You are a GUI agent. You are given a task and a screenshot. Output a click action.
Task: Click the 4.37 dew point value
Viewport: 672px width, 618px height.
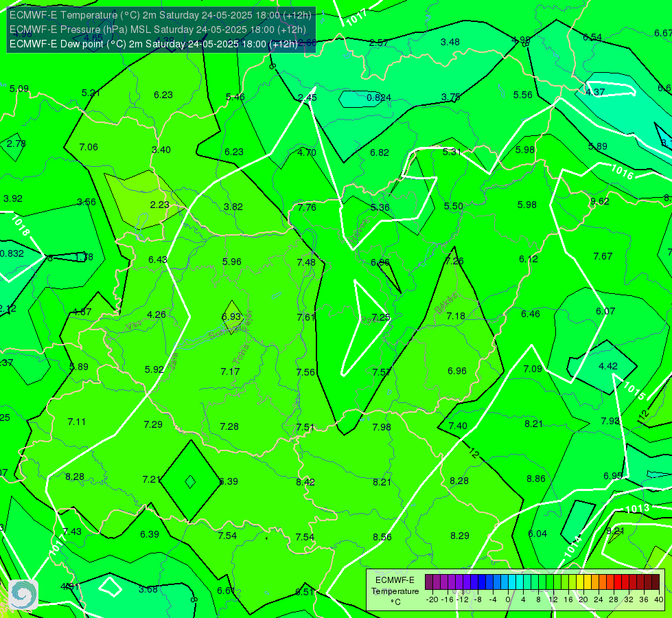tap(595, 92)
